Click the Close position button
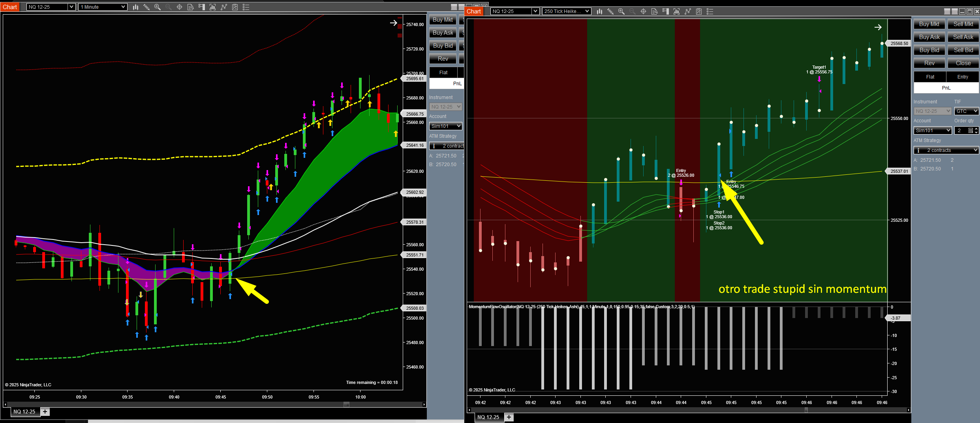 click(x=963, y=63)
